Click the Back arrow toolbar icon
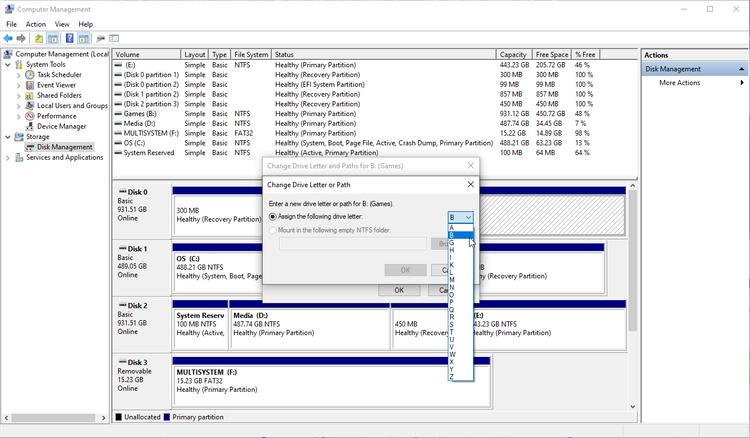 click(8, 38)
